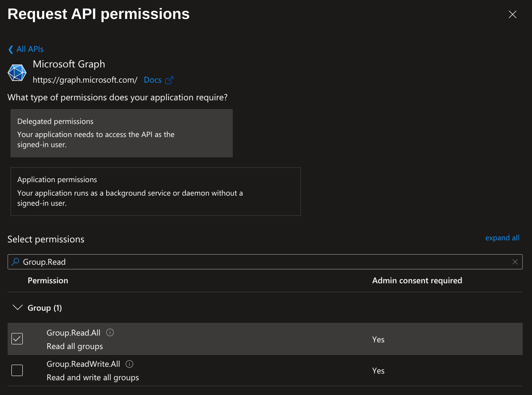Click the Permission column header
The width and height of the screenshot is (532, 395).
(48, 280)
